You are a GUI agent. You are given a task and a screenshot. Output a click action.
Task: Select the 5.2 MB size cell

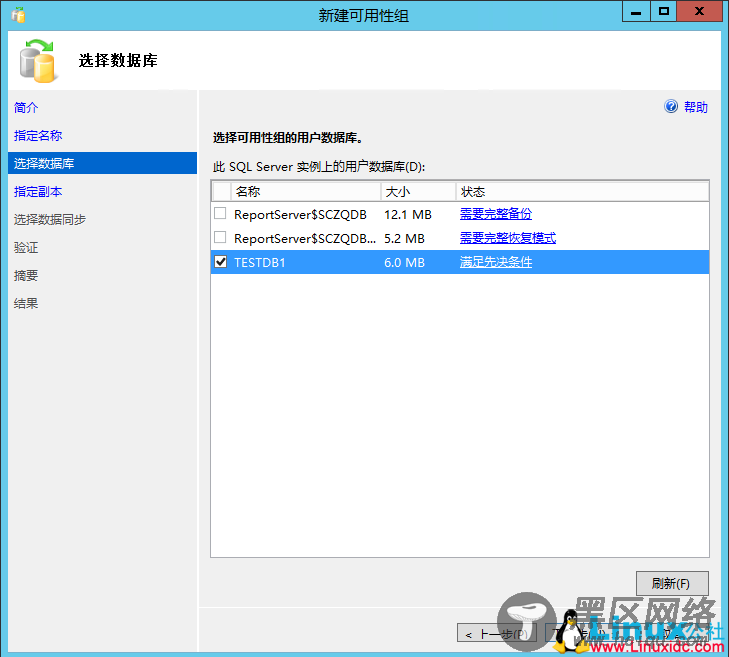tap(404, 239)
